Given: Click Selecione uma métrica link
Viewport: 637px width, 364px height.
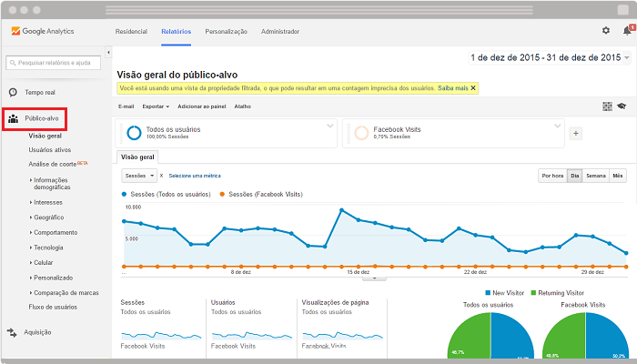Looking at the screenshot, I should coord(195,176).
